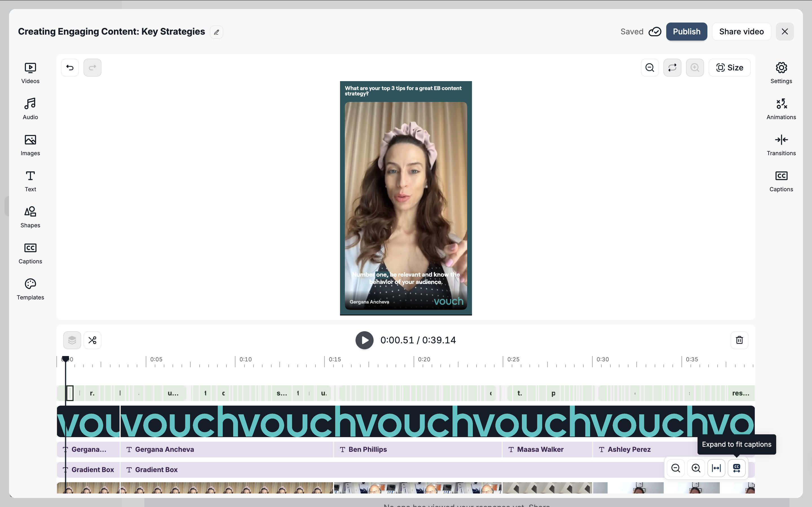
Task: Open the right-side Captions panel
Action: coord(781,181)
